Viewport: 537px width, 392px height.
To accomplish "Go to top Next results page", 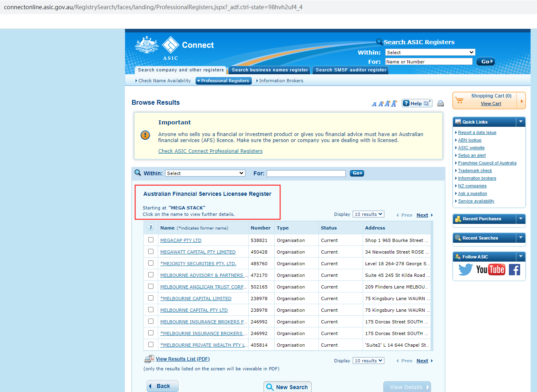I will pyautogui.click(x=422, y=215).
